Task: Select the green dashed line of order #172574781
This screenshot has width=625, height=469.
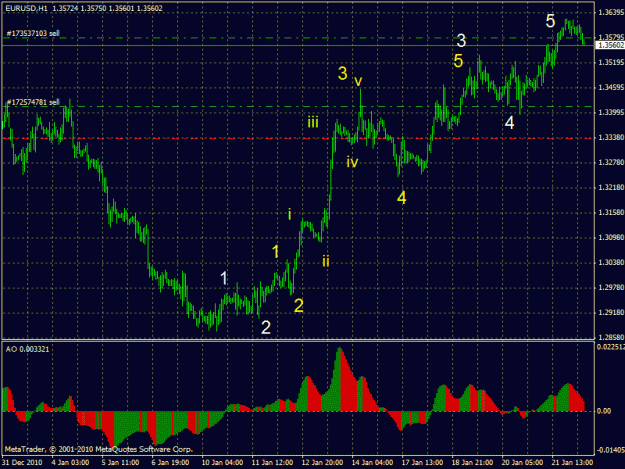Action: click(x=298, y=106)
